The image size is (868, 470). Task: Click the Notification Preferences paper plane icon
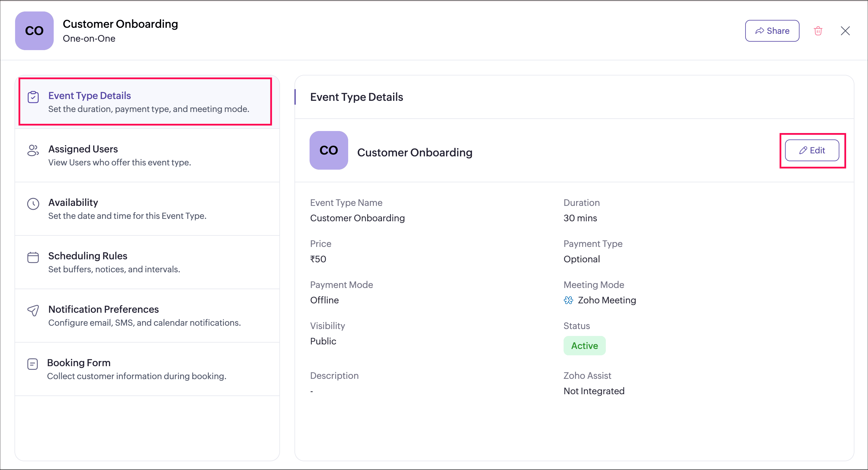point(33,311)
